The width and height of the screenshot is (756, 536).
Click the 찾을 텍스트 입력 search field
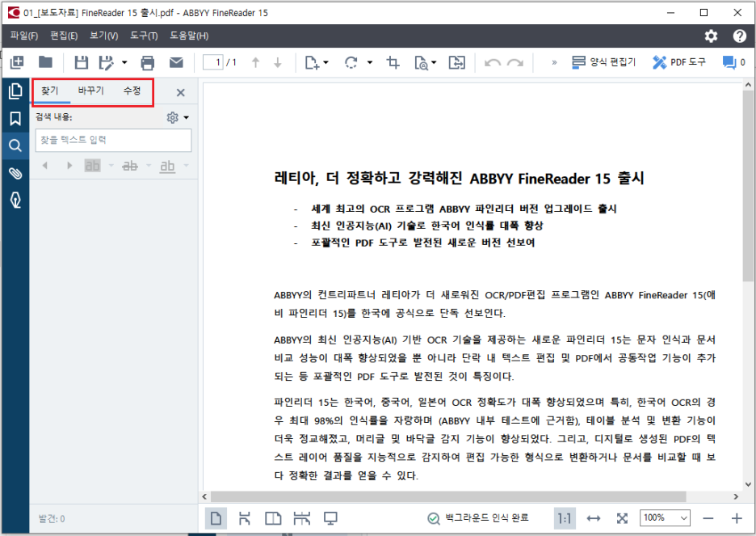pyautogui.click(x=113, y=140)
